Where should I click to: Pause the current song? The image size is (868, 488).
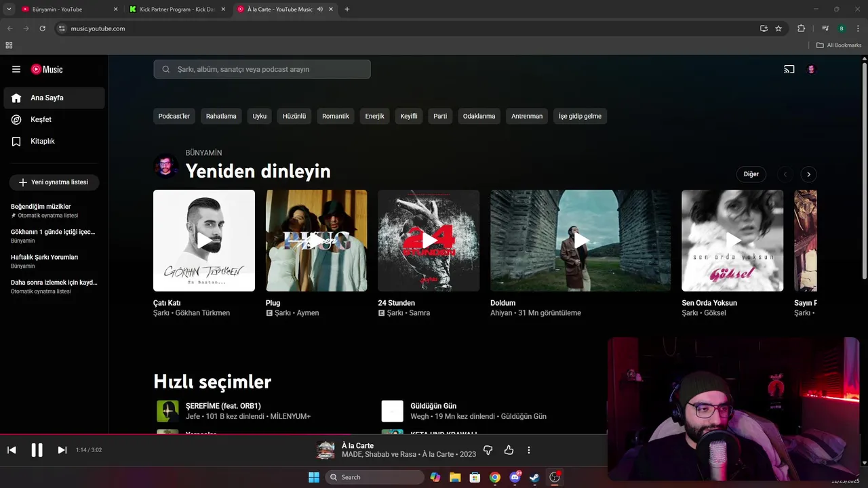point(37,450)
